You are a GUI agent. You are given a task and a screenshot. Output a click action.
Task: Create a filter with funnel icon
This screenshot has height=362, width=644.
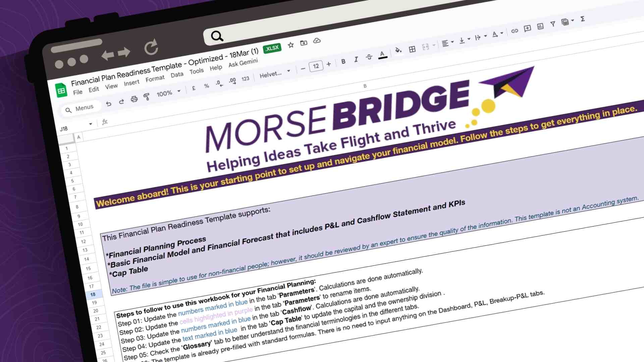[553, 24]
